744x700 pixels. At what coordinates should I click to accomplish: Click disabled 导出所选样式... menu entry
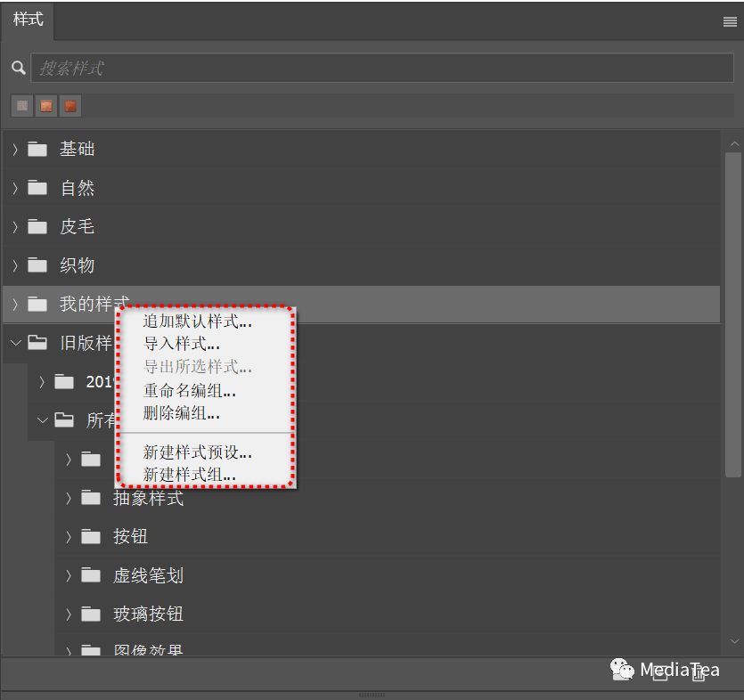coord(198,367)
